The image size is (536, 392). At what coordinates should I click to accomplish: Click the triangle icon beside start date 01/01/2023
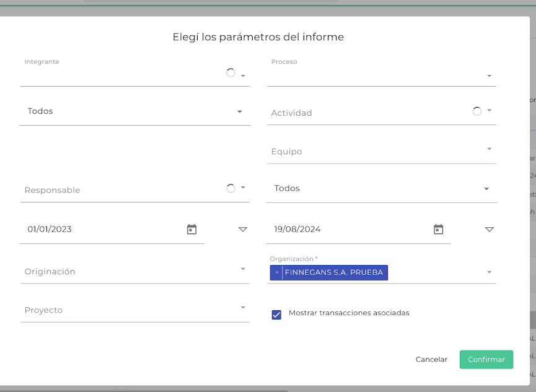[242, 229]
